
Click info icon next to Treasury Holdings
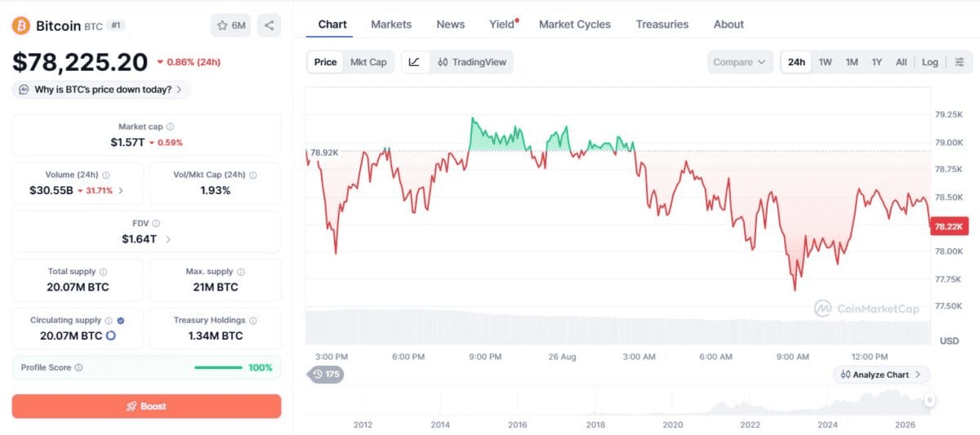pos(253,321)
